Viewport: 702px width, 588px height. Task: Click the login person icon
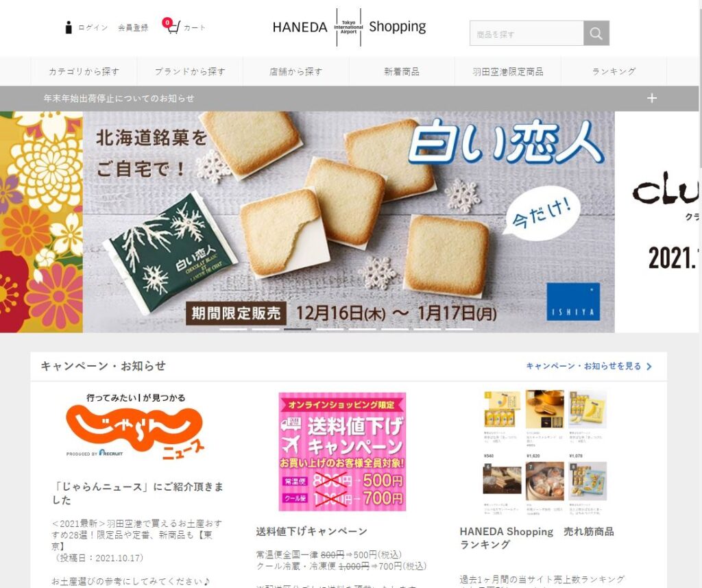click(x=69, y=27)
